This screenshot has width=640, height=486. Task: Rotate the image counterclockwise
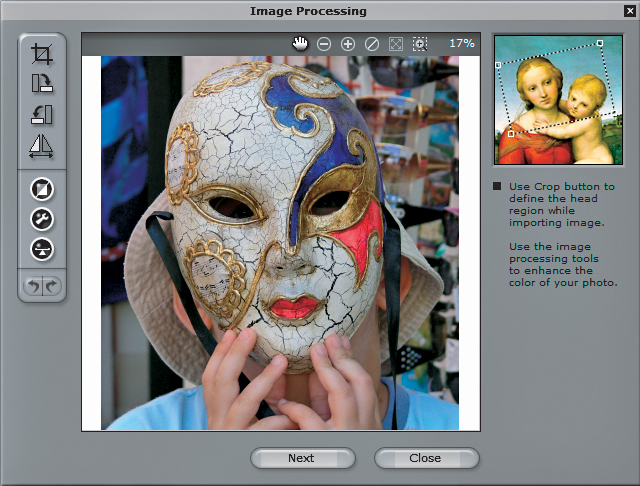pos(42,116)
